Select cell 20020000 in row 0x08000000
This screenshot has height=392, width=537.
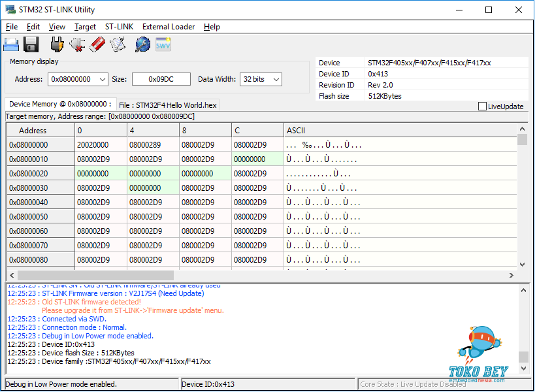[101, 145]
